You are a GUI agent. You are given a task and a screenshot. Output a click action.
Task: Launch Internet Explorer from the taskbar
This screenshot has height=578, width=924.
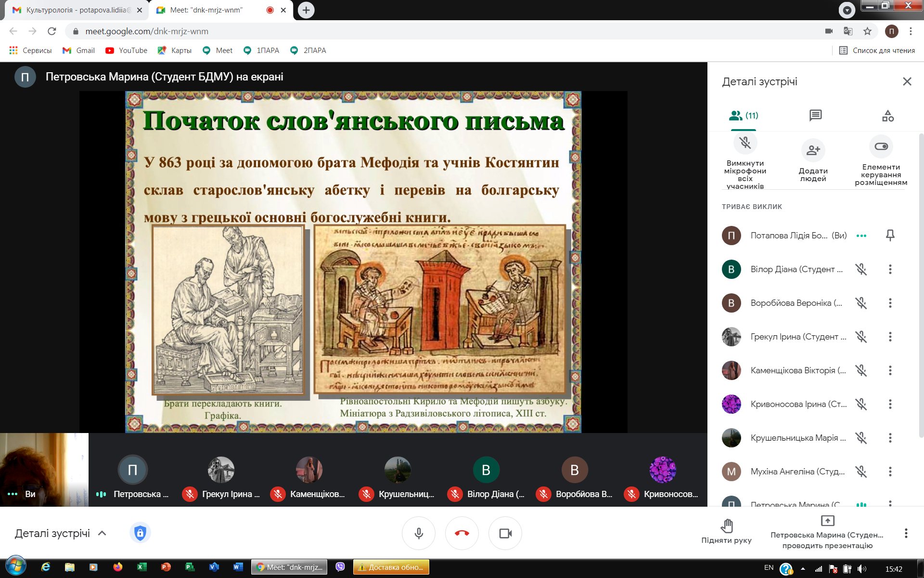tap(46, 567)
